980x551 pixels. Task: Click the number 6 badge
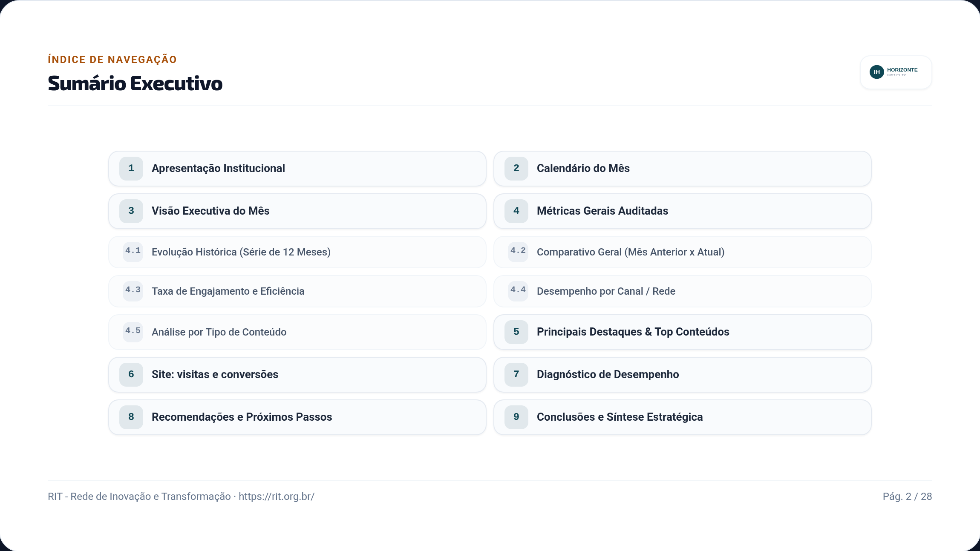tap(131, 375)
